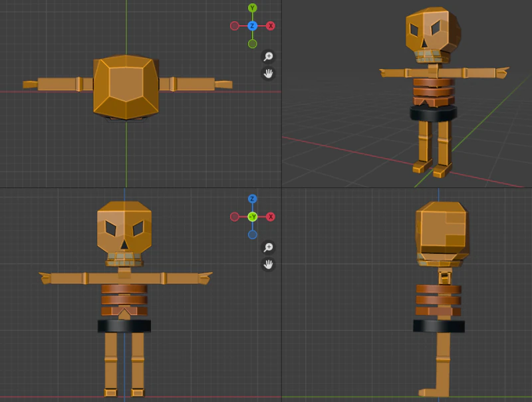The height and width of the screenshot is (402, 532).
Task: Select the blue Z axis on top navigation gizmo
Action: [253, 25]
